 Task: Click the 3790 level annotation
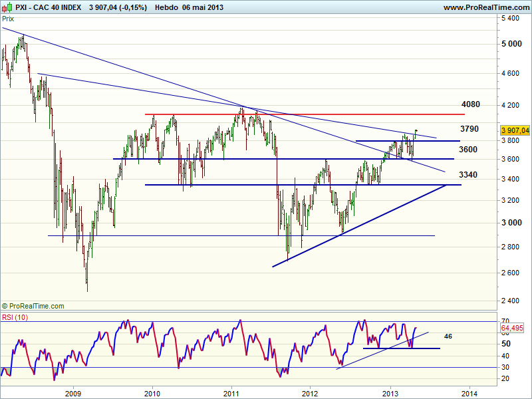tap(469, 128)
